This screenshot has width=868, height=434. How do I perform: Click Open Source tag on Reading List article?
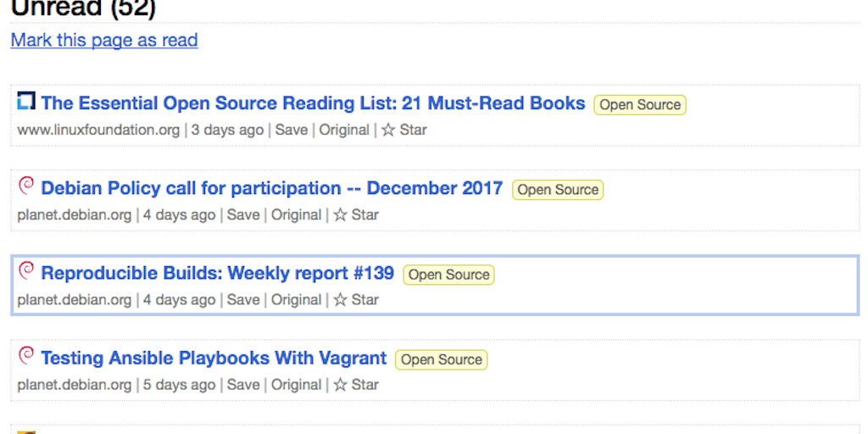click(x=640, y=105)
